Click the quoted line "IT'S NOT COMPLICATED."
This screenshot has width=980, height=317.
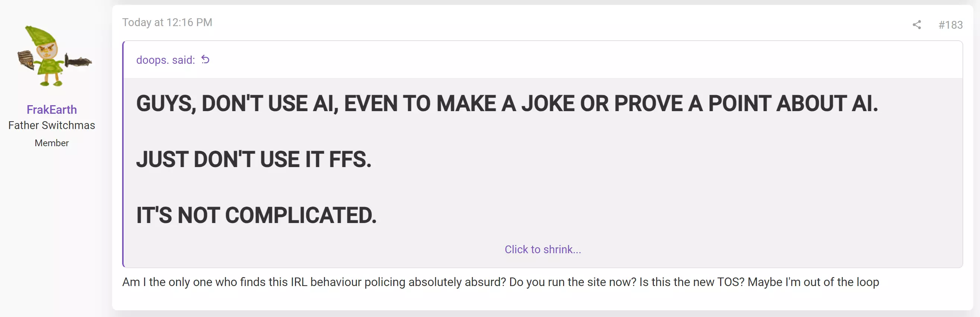tap(257, 215)
